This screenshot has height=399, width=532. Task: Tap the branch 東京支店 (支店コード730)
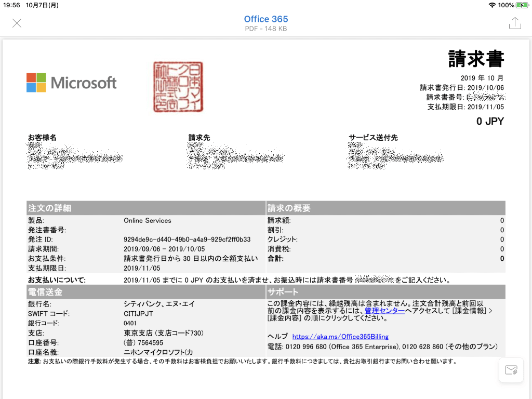pyautogui.click(x=164, y=333)
